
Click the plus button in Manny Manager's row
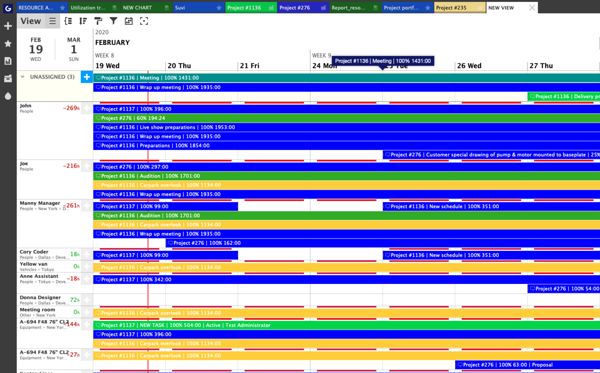87,206
